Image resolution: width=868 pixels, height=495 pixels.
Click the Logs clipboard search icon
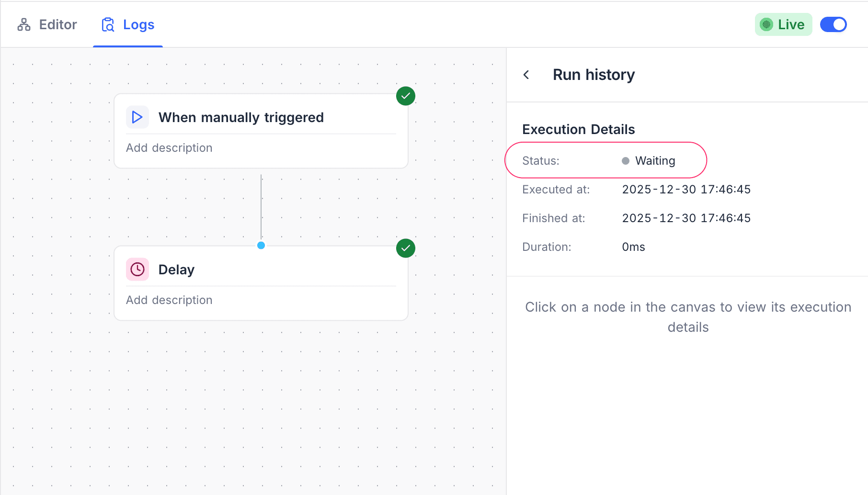click(x=108, y=24)
